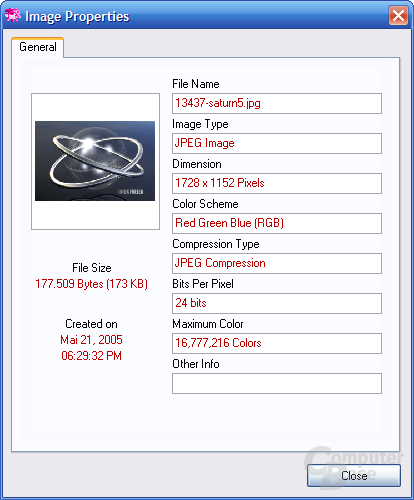Image resolution: width=414 pixels, height=500 pixels.
Task: Click the Color Scheme field Red Green Blue
Action: tap(277, 223)
